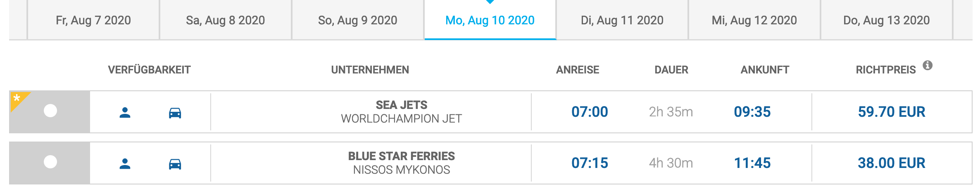Viewport: 980px width, 189px height.
Task: Switch to Sa, Aug 8 2020 tab
Action: (x=226, y=20)
